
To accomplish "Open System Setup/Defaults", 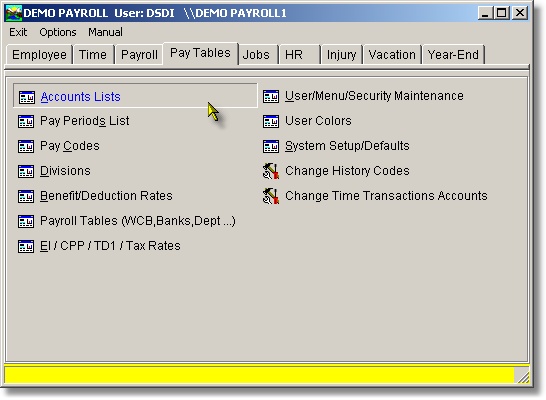I will coord(347,146).
